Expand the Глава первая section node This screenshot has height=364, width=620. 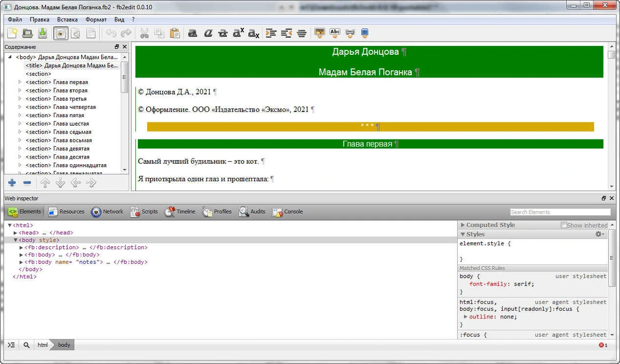click(20, 82)
